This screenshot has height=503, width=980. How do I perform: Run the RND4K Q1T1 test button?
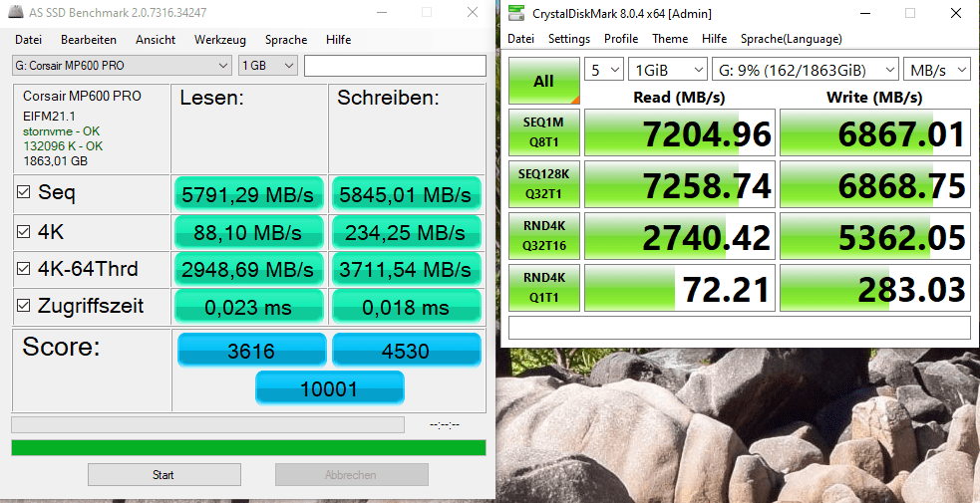tap(543, 288)
